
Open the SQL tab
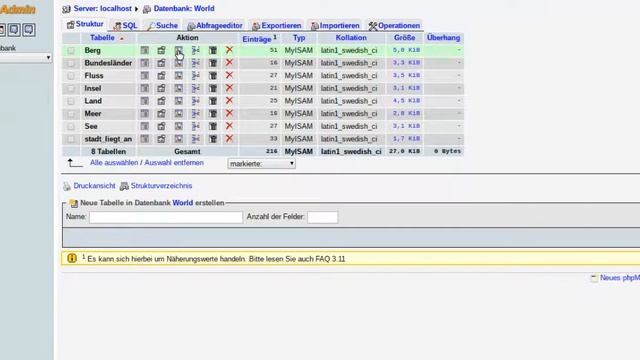(x=125, y=25)
